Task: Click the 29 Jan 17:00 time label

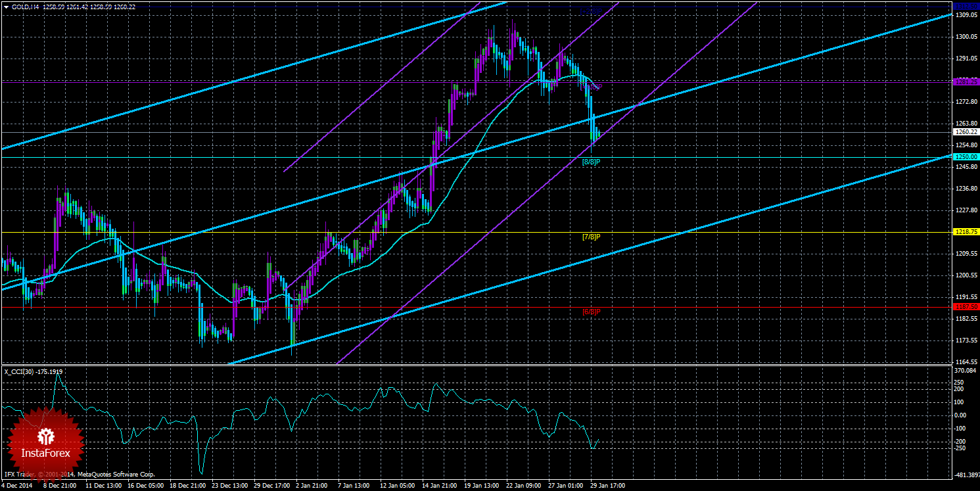Action: point(609,486)
